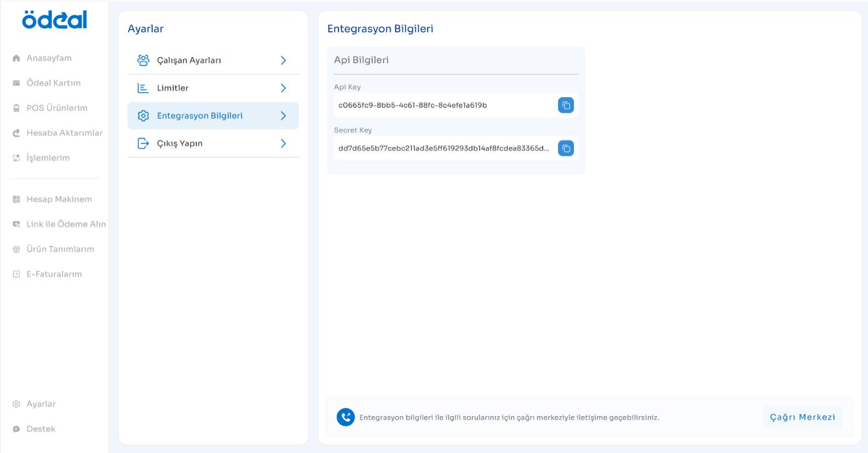Open Link ile Ödeme Alın page
Viewport: 868px width, 453px height.
tap(66, 224)
